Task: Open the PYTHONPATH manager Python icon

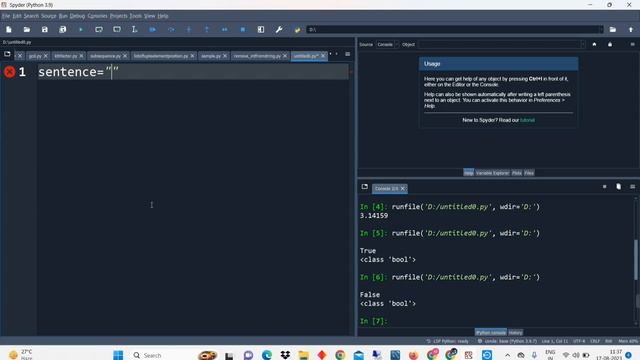Action: [x=297, y=29]
